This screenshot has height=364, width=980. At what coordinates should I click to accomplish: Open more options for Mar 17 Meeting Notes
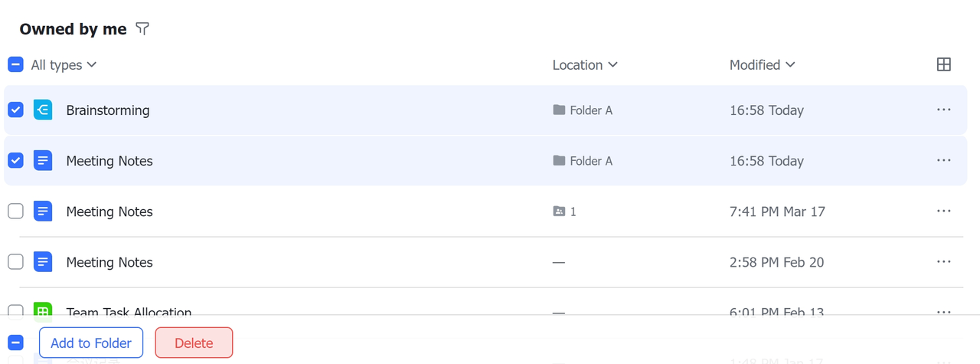click(943, 212)
